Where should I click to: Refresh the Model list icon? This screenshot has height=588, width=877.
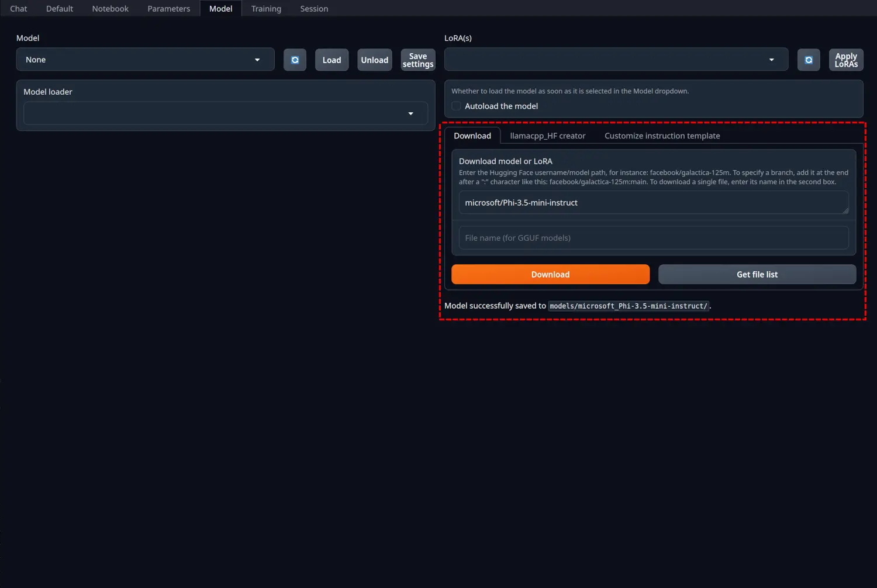pos(295,60)
